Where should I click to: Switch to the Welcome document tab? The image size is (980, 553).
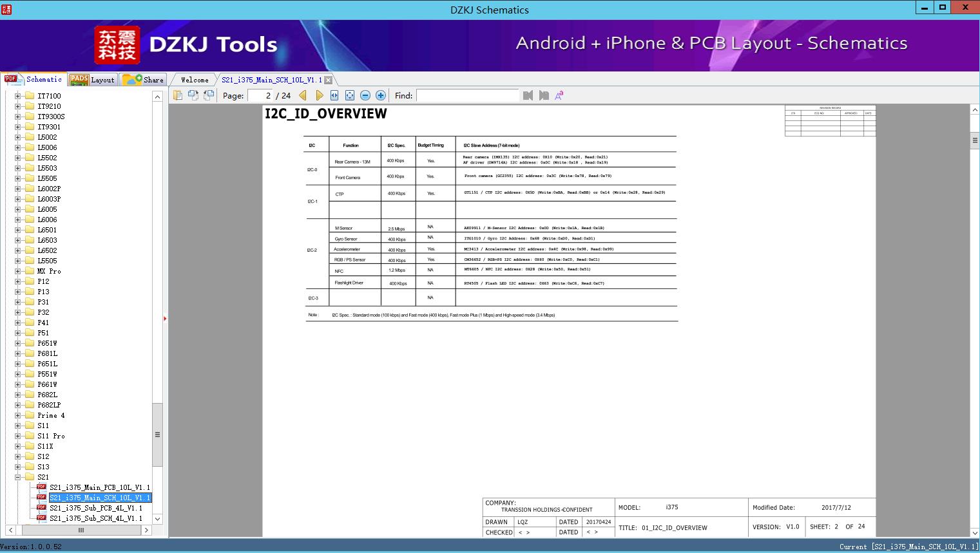[x=195, y=80]
